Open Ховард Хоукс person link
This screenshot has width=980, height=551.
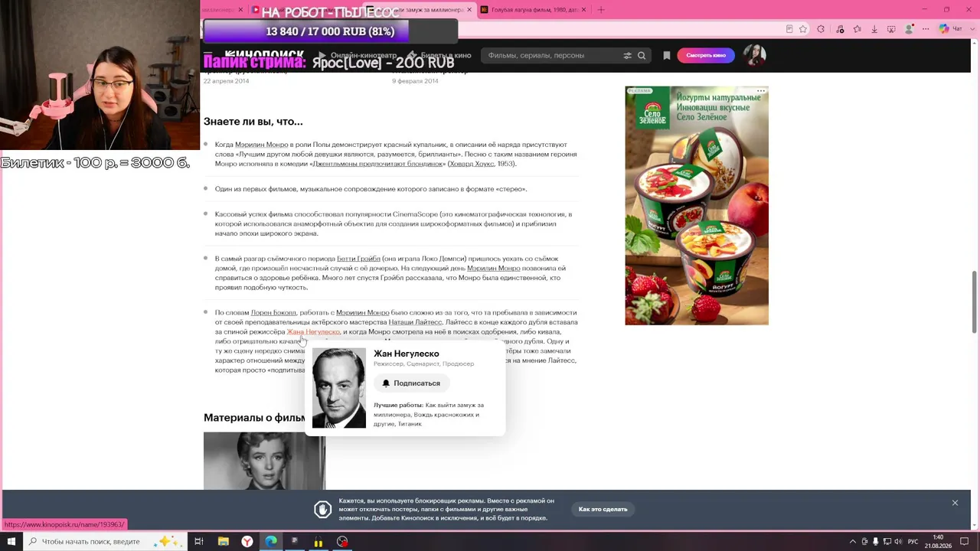pyautogui.click(x=472, y=164)
